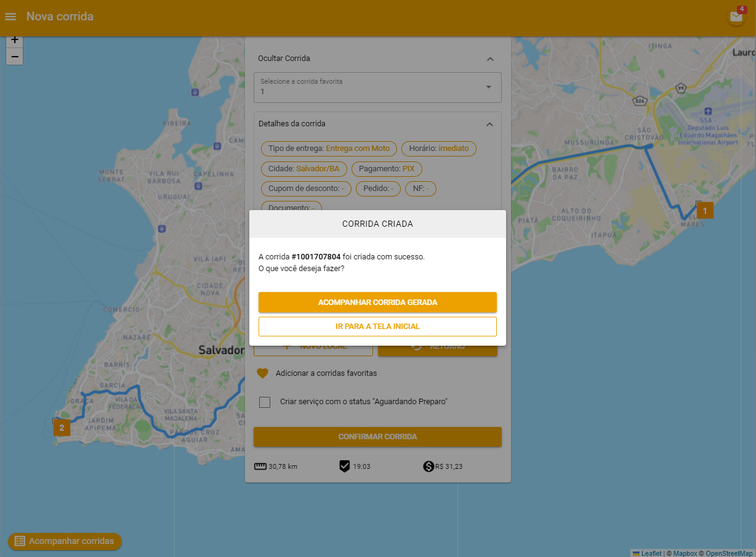This screenshot has height=557, width=756.
Task: Choose Ir Para a Tela Inicial
Action: [377, 327]
